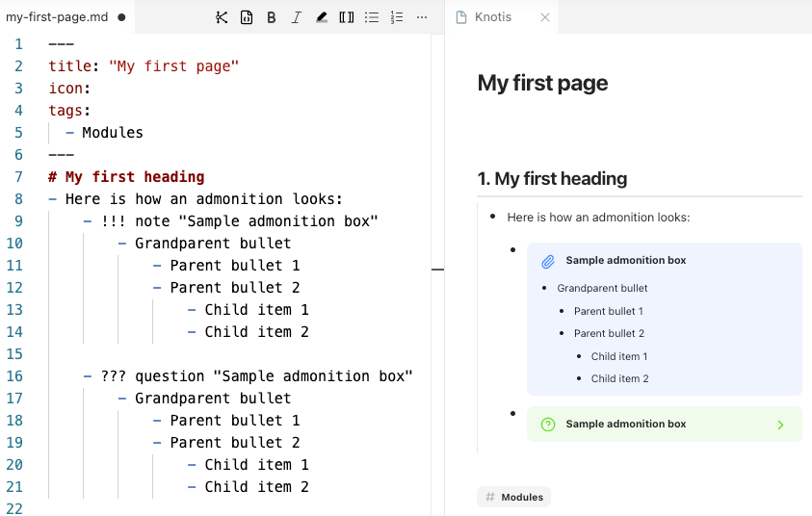Viewport: 812px width, 516px height.
Task: Click the "1. My first heading" preview heading
Action: 552,178
